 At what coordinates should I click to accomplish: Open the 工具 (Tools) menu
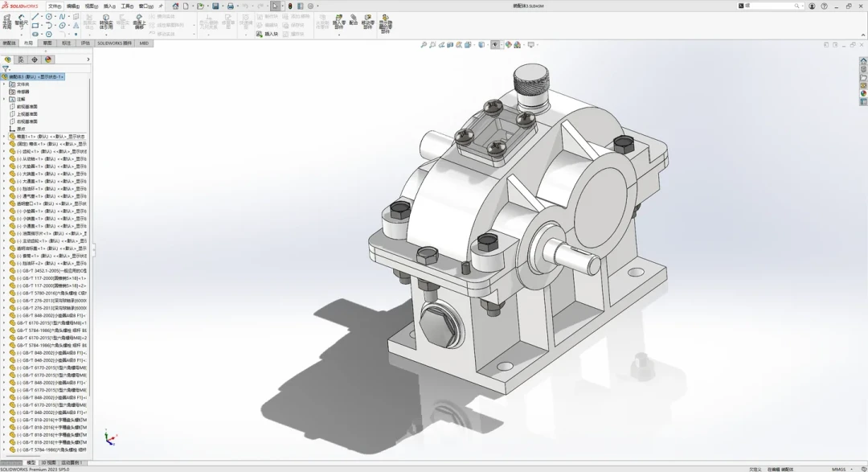pyautogui.click(x=127, y=6)
